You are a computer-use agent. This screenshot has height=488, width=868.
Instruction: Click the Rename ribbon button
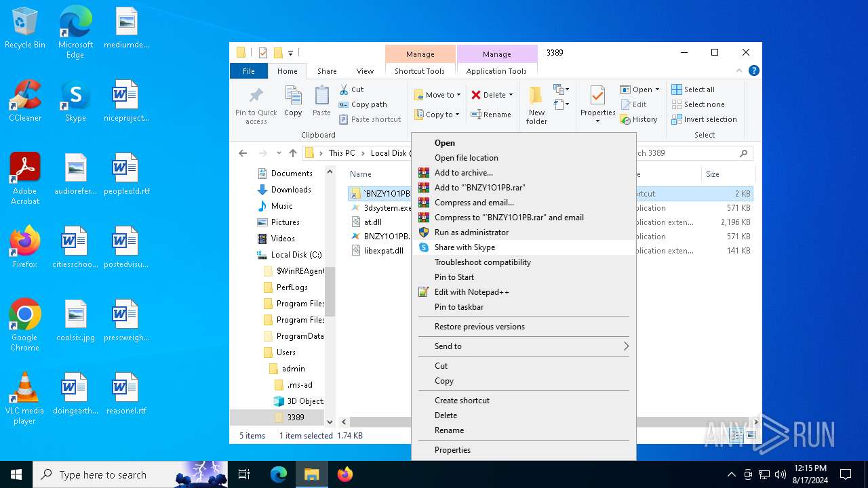tap(492, 115)
